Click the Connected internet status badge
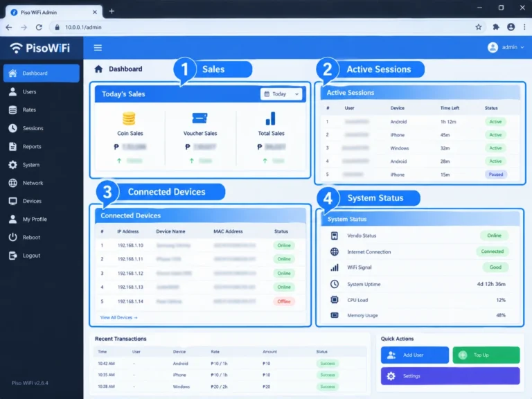 pos(492,251)
